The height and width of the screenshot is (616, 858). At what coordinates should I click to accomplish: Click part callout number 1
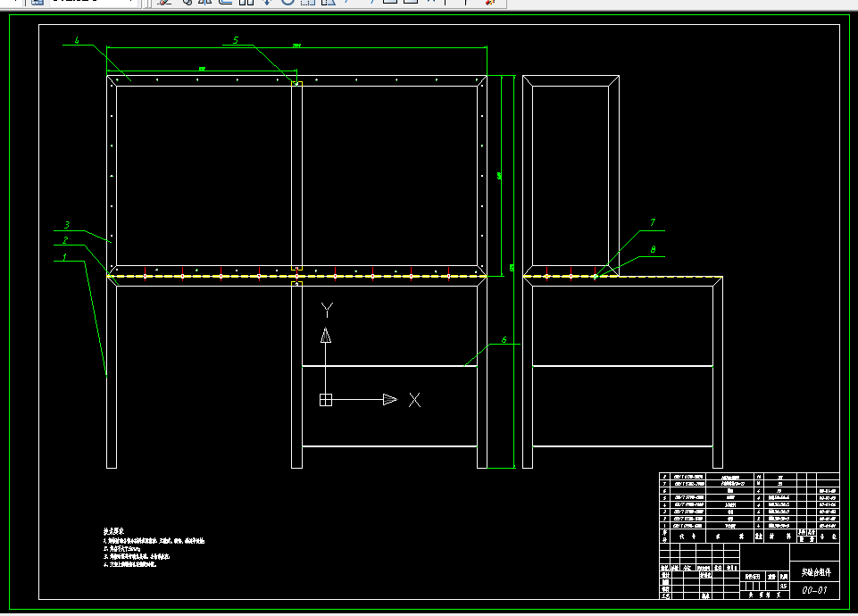[x=64, y=257]
